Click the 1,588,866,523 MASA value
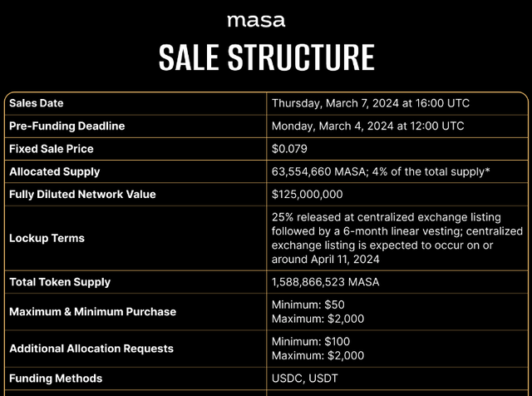The height and width of the screenshot is (396, 532). (x=325, y=282)
